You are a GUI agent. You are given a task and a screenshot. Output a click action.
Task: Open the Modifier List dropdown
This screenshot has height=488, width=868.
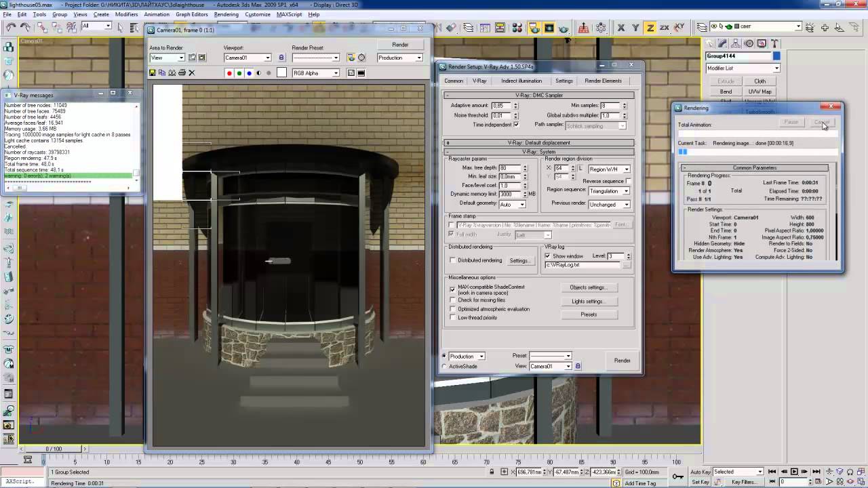pos(743,68)
